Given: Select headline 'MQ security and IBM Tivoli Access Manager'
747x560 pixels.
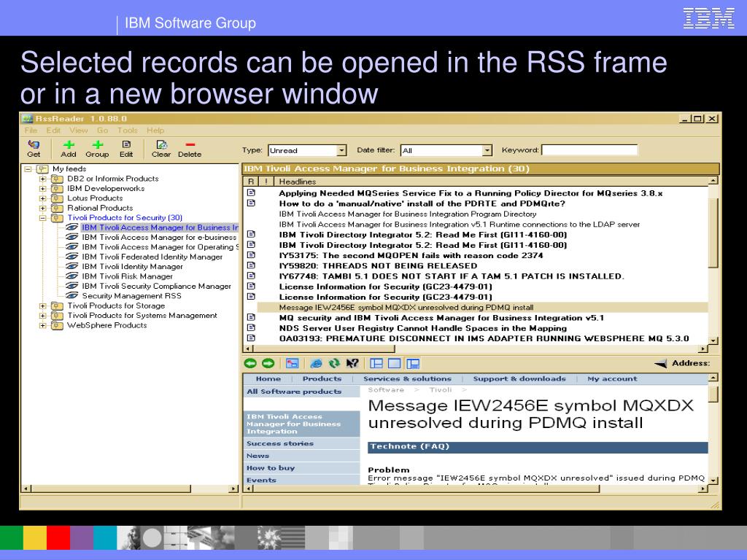Looking at the screenshot, I should tap(441, 318).
